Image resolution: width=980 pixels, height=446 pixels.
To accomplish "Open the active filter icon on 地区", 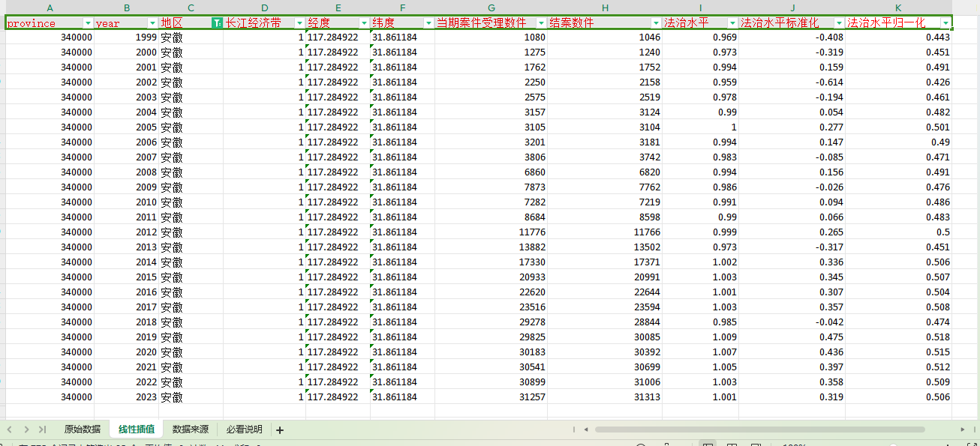I will pos(217,23).
